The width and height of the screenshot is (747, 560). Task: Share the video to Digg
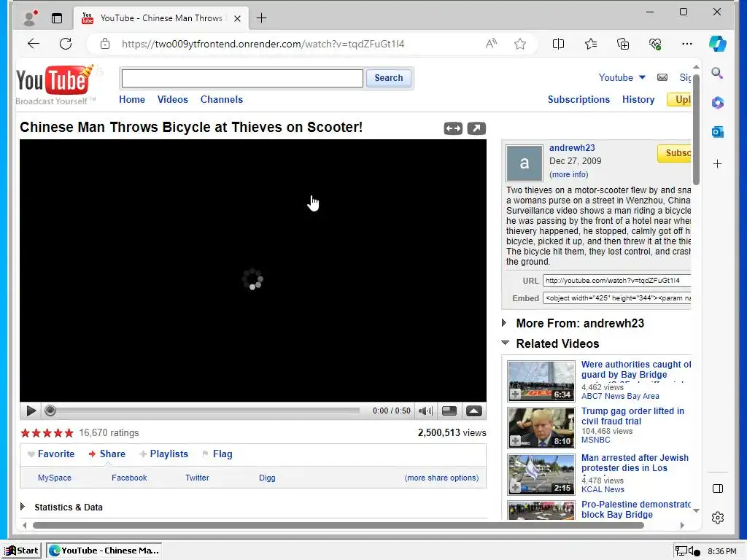(x=267, y=478)
